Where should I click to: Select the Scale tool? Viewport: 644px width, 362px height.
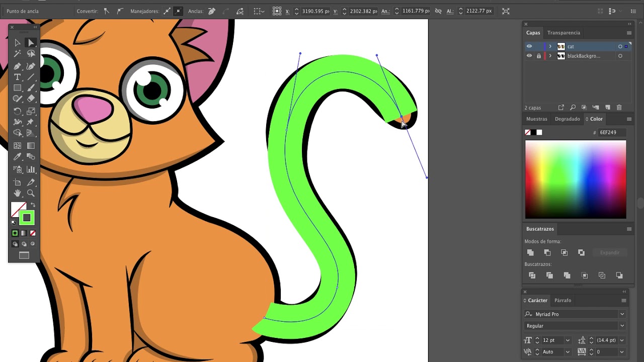(31, 111)
